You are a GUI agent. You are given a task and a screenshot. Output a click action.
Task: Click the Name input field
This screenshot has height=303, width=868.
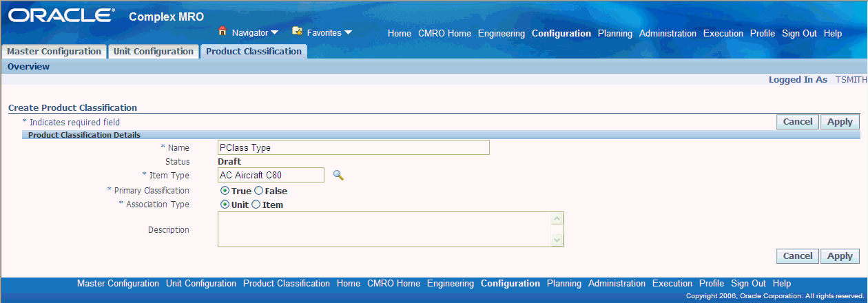coord(353,147)
